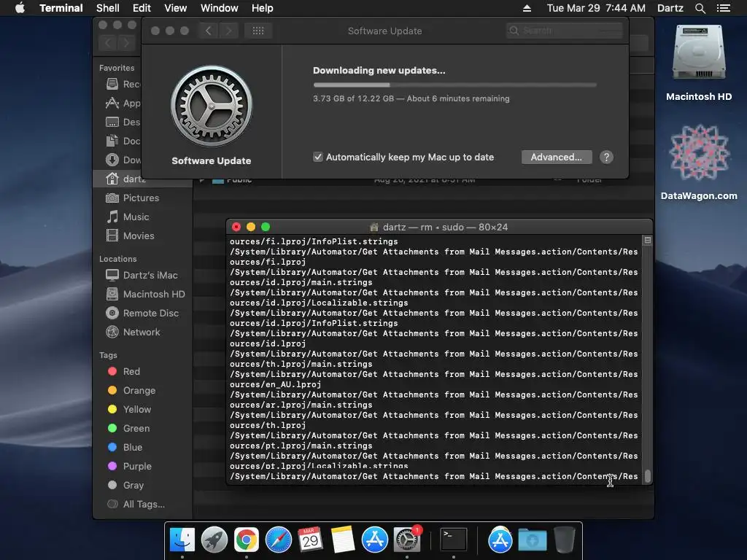
Task: Open Applications folder icon in Dock
Action: coord(500,540)
